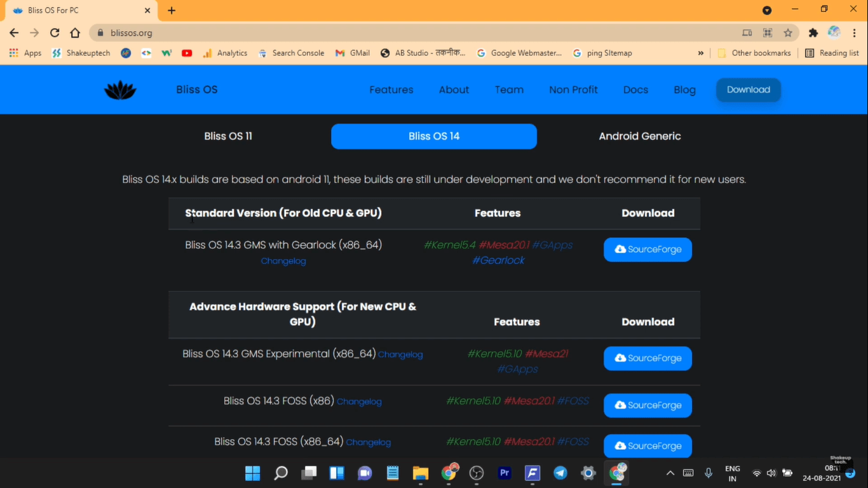
Task: Open the Changelog for Bliss OS 14.3 FOSS x86
Action: coord(359,402)
